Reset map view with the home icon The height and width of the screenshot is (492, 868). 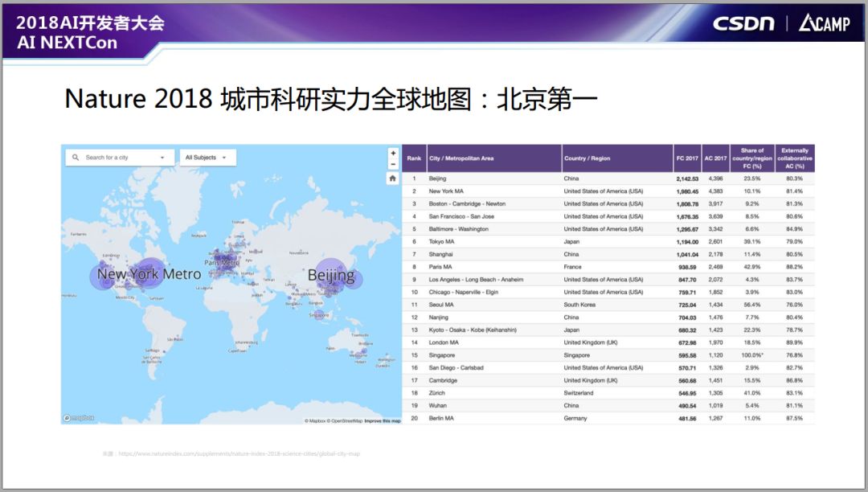click(393, 178)
